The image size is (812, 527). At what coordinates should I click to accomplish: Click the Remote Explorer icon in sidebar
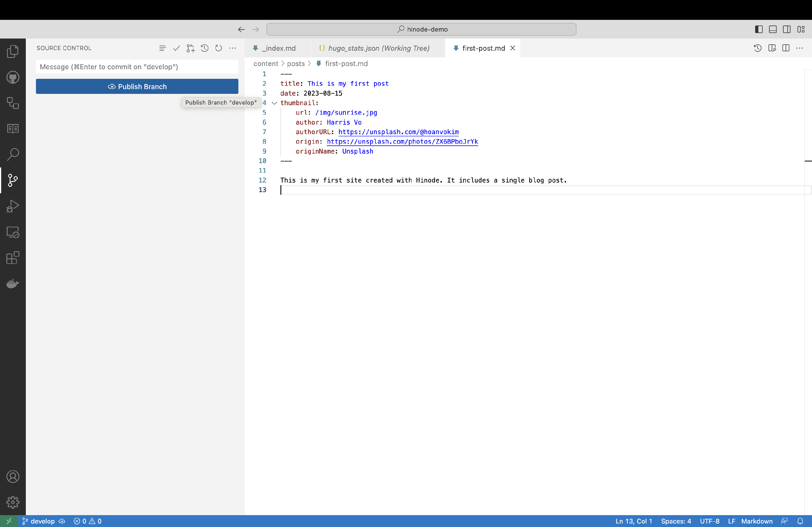click(x=12, y=231)
